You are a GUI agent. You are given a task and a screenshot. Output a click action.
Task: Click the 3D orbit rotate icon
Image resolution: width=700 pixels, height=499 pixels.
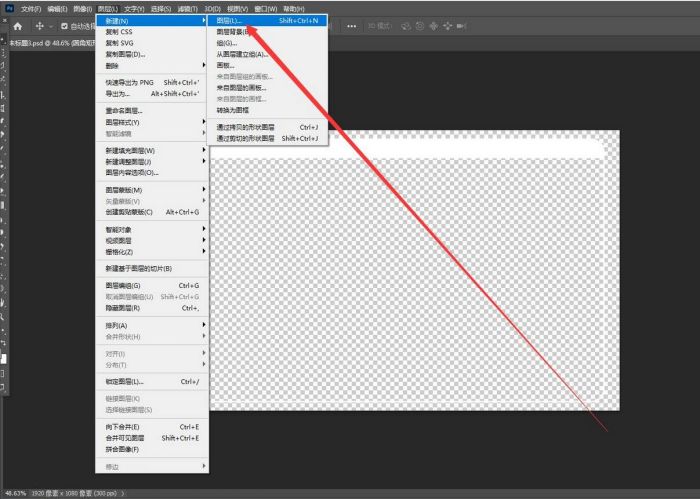404,27
